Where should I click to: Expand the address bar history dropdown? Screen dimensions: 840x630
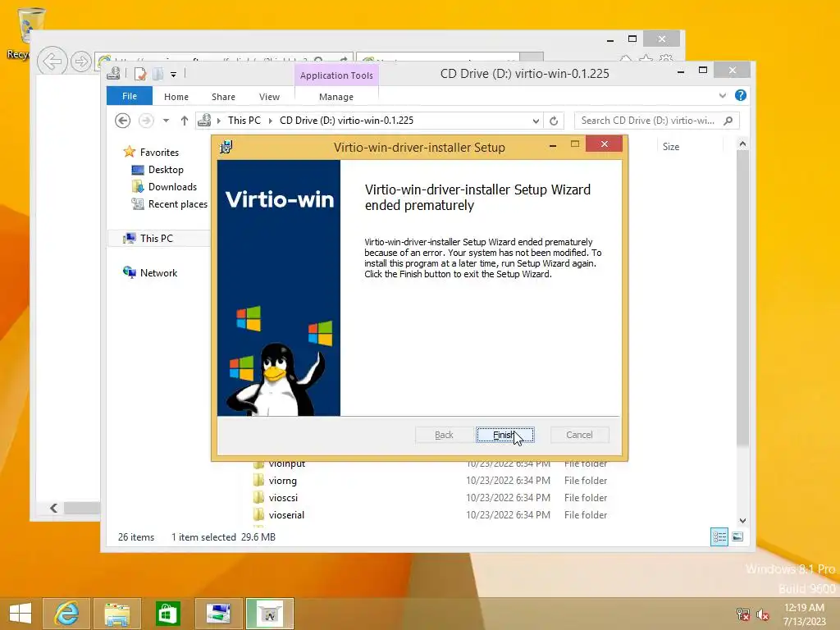pyautogui.click(x=536, y=121)
